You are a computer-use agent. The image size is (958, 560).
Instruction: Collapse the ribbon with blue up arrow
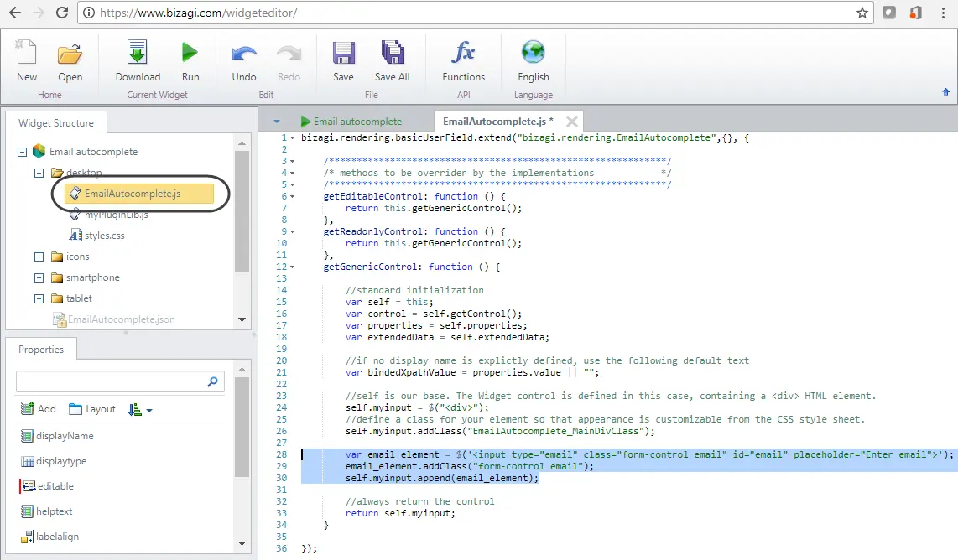pos(945,92)
